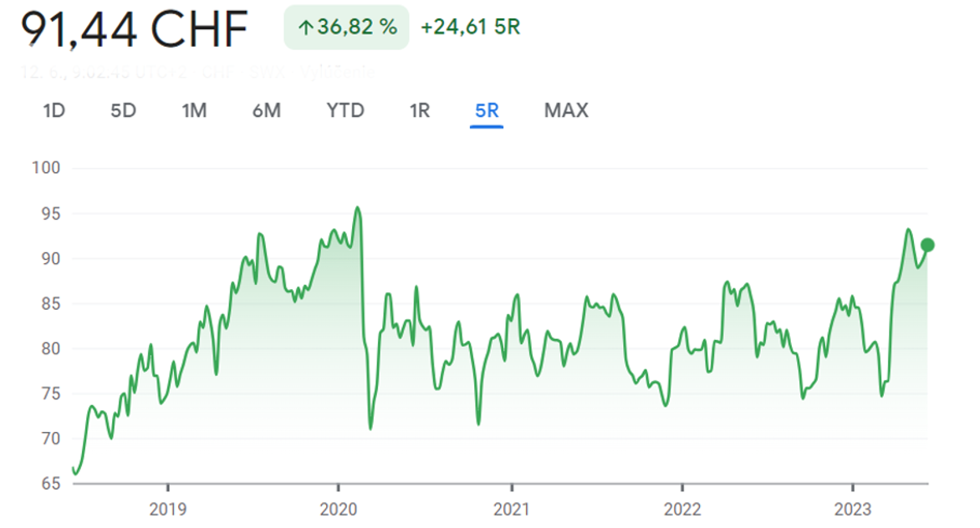Switch to the 5D range tab
Viewport: 980px width, 528px height.
click(x=123, y=110)
